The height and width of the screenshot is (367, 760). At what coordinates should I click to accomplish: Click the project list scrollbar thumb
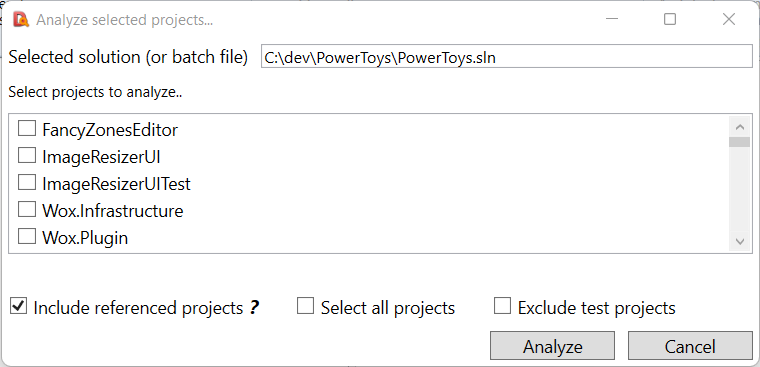tap(739, 142)
